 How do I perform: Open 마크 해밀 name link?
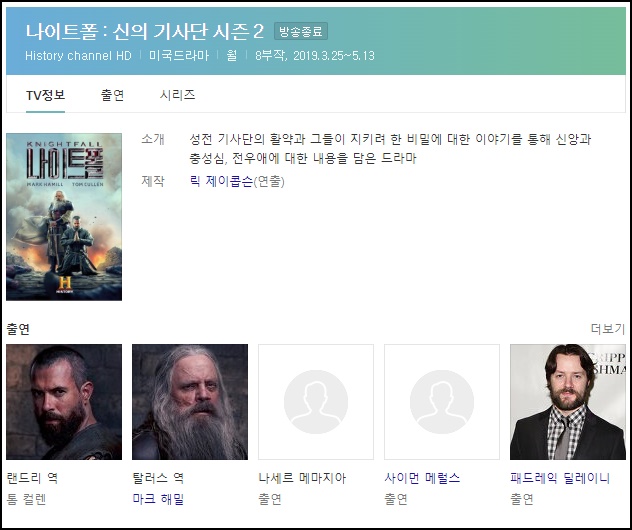tap(158, 498)
